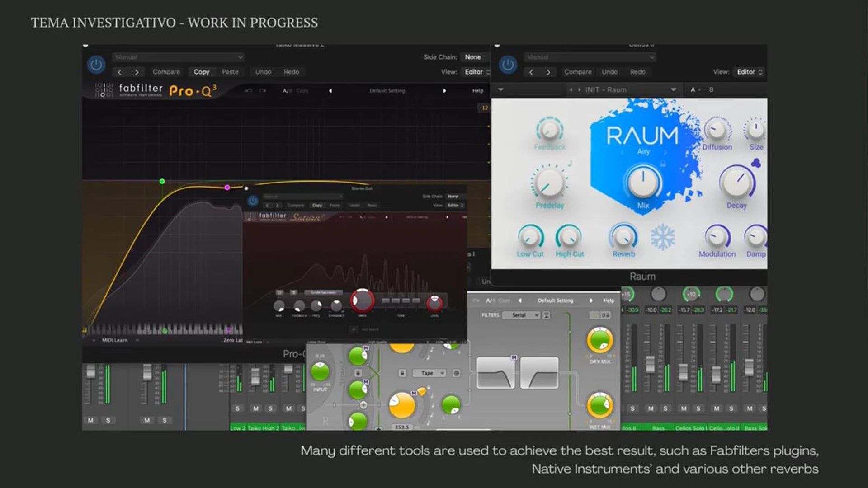Image resolution: width=868 pixels, height=488 pixels.
Task: Click the Raum decay cloud icon
Action: click(x=755, y=163)
